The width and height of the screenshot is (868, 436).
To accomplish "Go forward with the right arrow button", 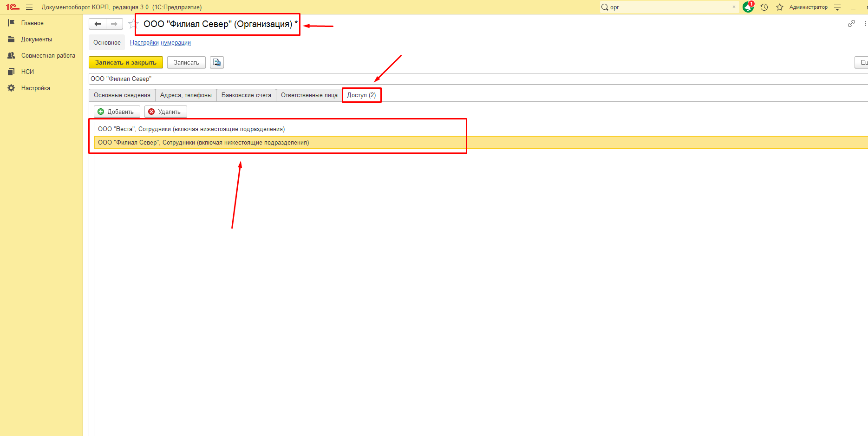I will click(114, 24).
